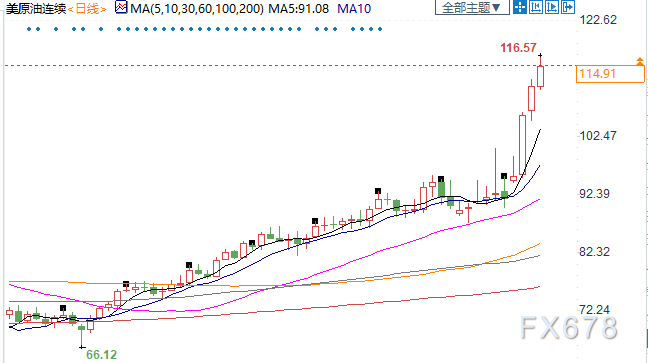Screen dimensions: 648x363
Task: Click the MA5:91.08 legend label
Action: [298, 9]
